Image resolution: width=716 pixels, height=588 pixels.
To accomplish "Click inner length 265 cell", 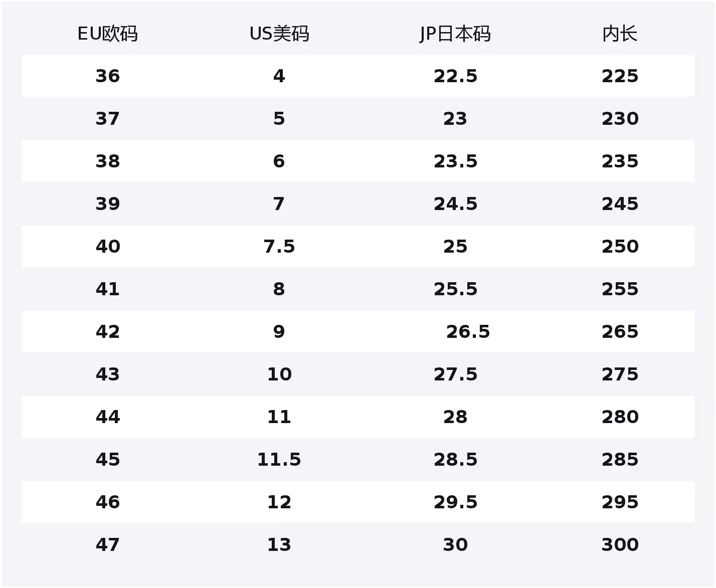I will (x=620, y=332).
